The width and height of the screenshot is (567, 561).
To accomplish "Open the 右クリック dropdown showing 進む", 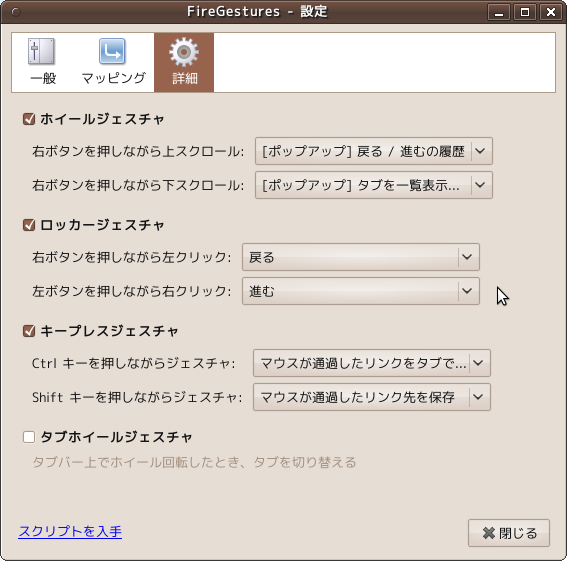I will click(361, 291).
